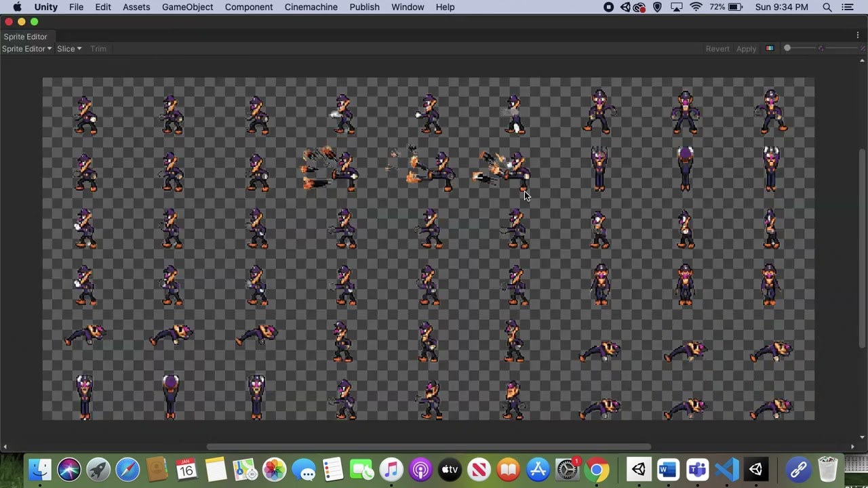The height and width of the screenshot is (488, 868).
Task: Open Notification Center
Action: point(848,7)
